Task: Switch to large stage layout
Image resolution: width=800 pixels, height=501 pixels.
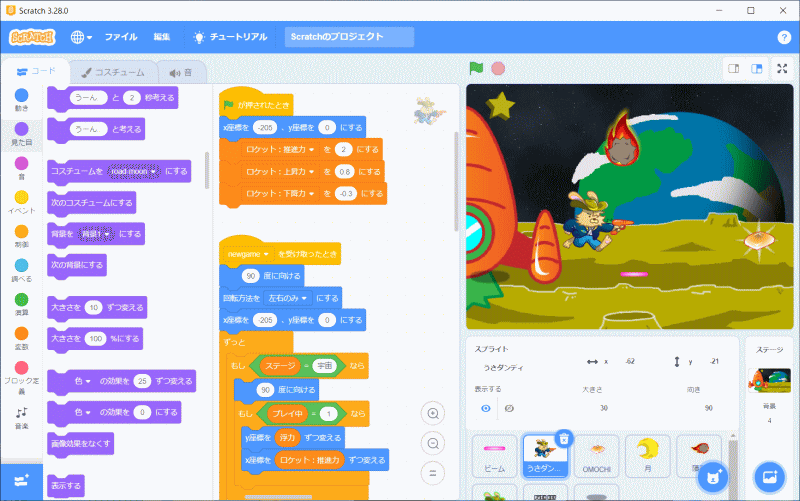Action: [757, 68]
